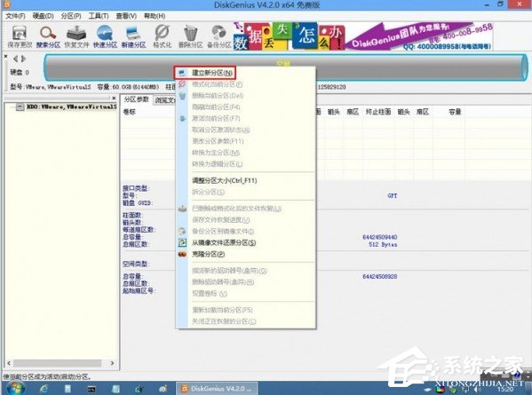Viewport: 532px width, 395px height.
Task: Click the GPT value text
Action: coord(393,195)
